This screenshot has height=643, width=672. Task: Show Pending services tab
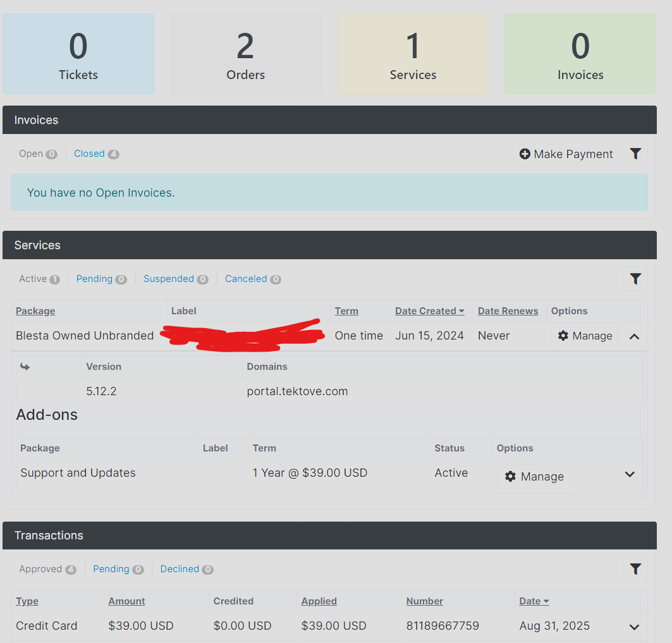[x=94, y=279]
